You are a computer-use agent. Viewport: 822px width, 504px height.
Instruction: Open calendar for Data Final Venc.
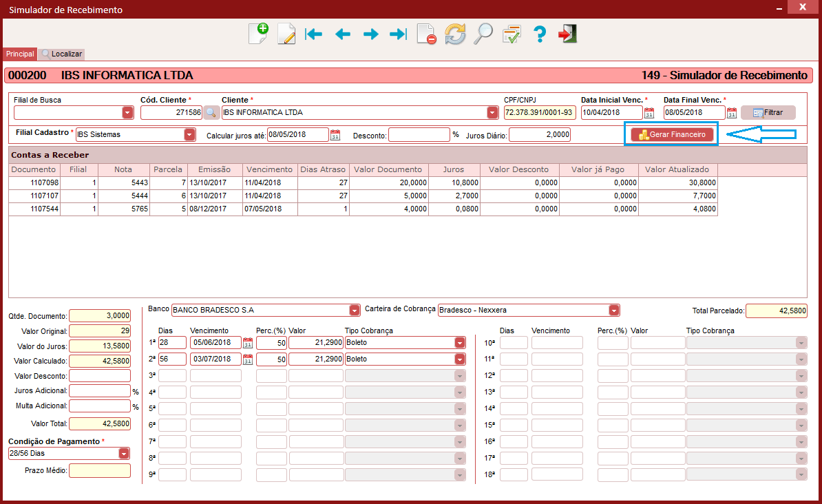click(732, 113)
